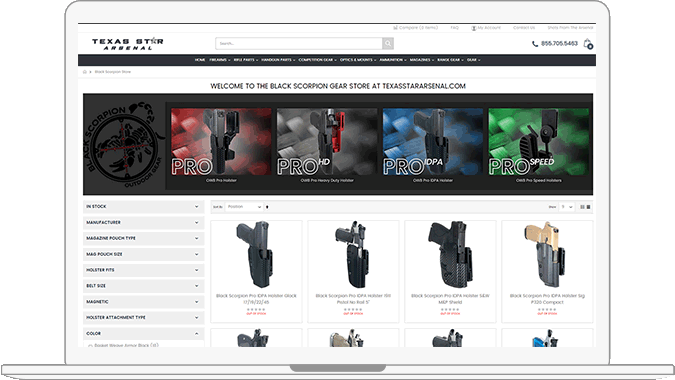This screenshot has width=675, height=380.
Task: Switch to list view icon
Action: click(x=588, y=207)
